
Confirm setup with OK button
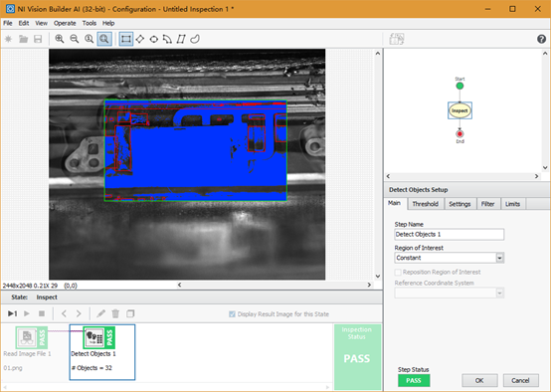click(479, 380)
